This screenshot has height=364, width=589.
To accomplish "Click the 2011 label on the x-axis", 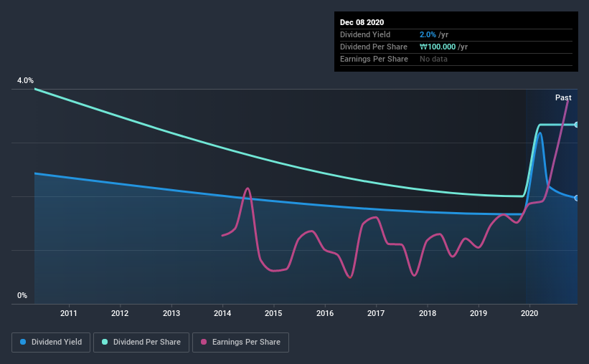I will click(x=69, y=313).
